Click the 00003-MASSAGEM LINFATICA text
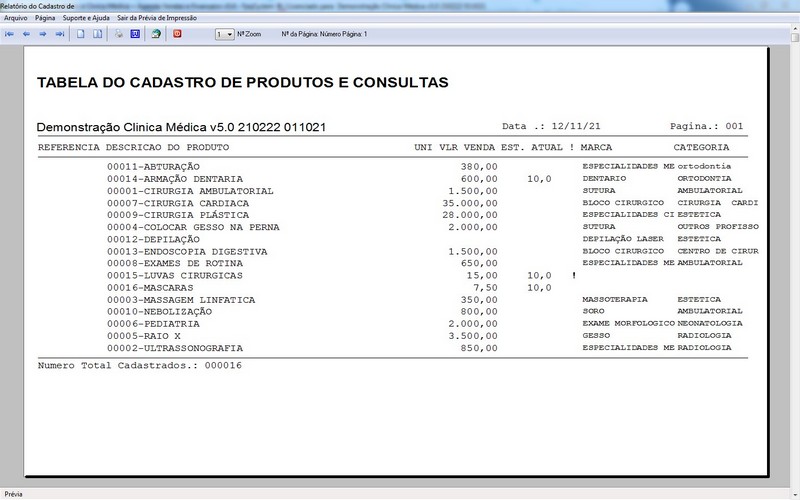This screenshot has height=500, width=800. click(x=181, y=300)
